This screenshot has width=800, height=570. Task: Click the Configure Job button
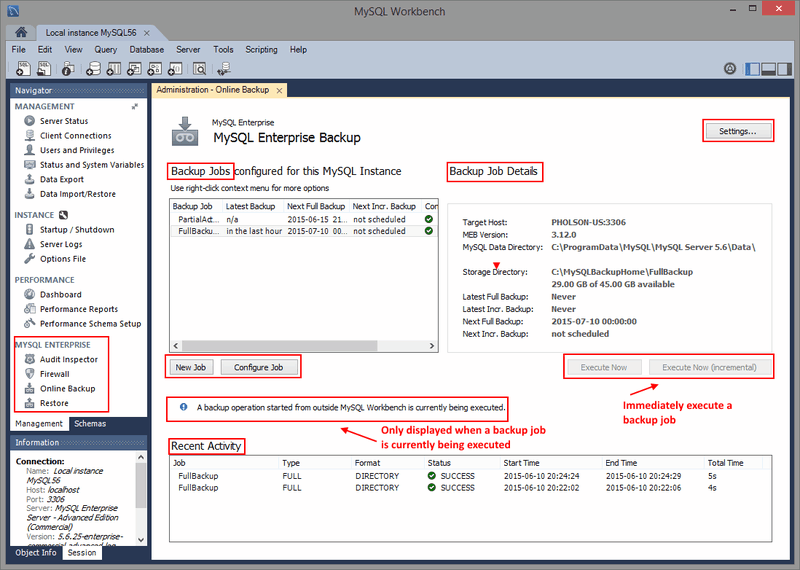pyautogui.click(x=259, y=367)
